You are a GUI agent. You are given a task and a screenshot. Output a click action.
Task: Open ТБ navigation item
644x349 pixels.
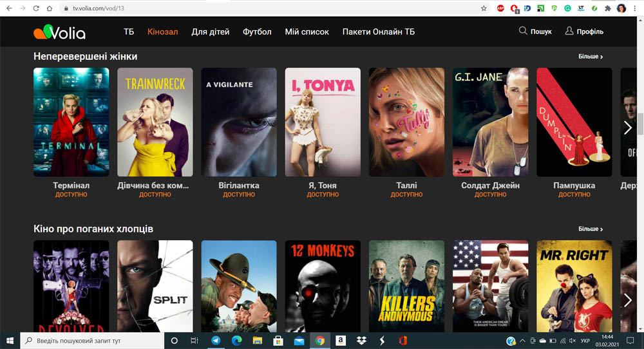coord(129,32)
